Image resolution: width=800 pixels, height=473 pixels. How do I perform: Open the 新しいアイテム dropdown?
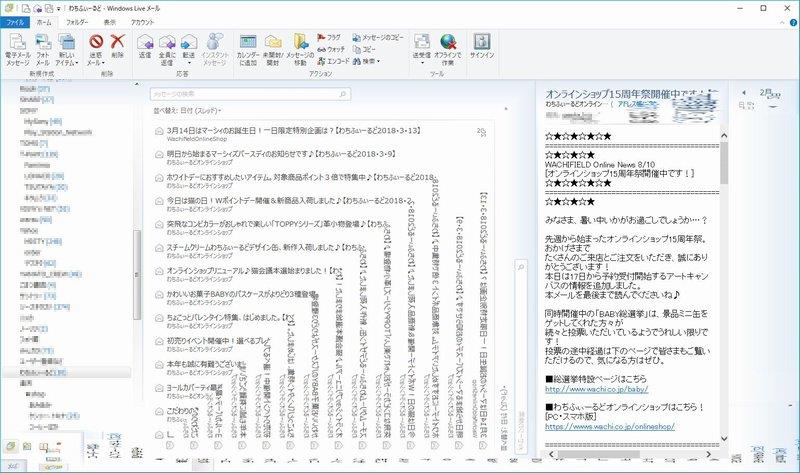(x=66, y=49)
